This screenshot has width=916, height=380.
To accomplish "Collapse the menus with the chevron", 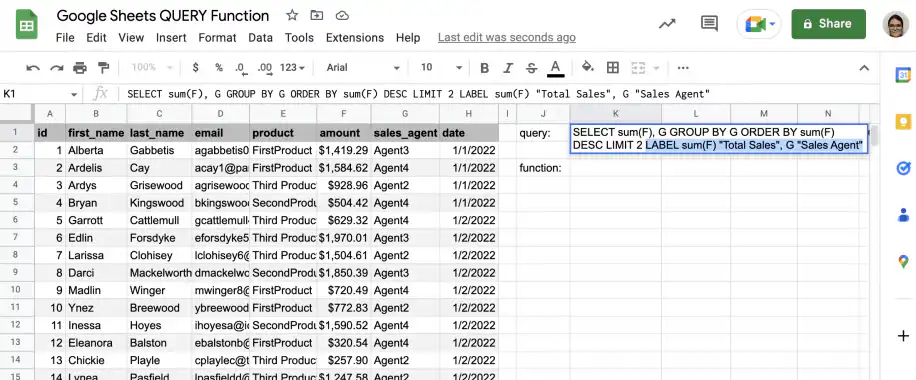I will coord(864,68).
